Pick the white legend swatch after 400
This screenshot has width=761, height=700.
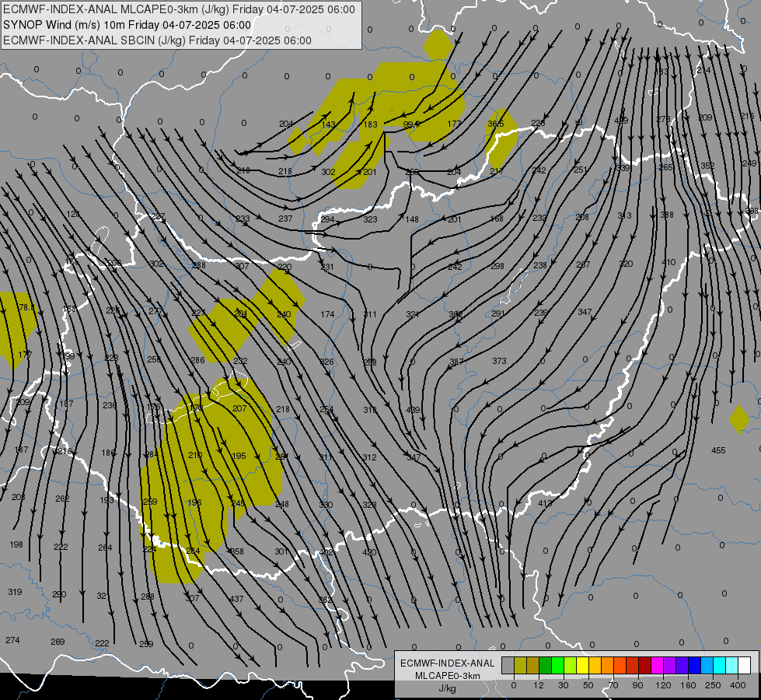tap(744, 665)
